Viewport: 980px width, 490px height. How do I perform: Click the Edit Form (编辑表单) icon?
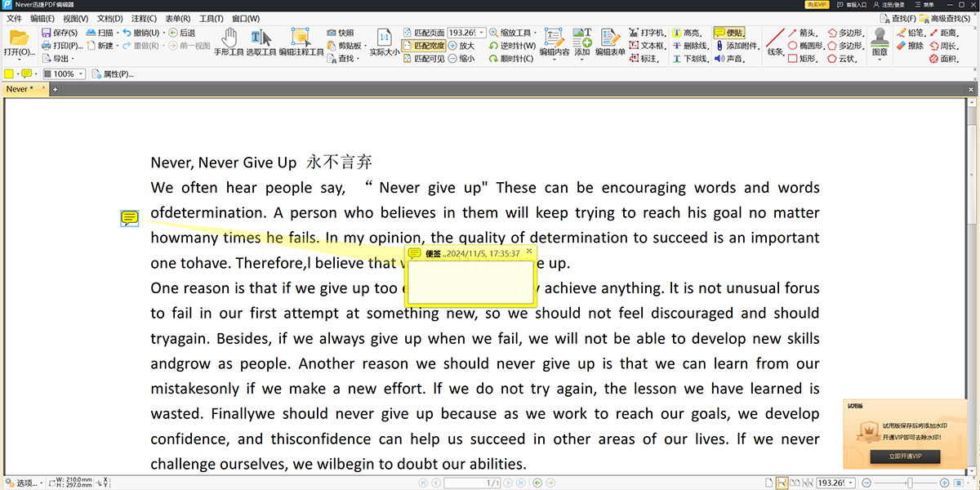point(610,42)
